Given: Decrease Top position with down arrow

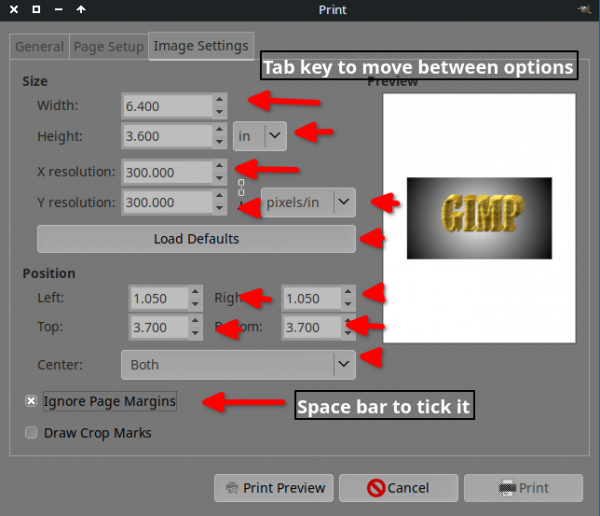Looking at the screenshot, I should point(195,333).
